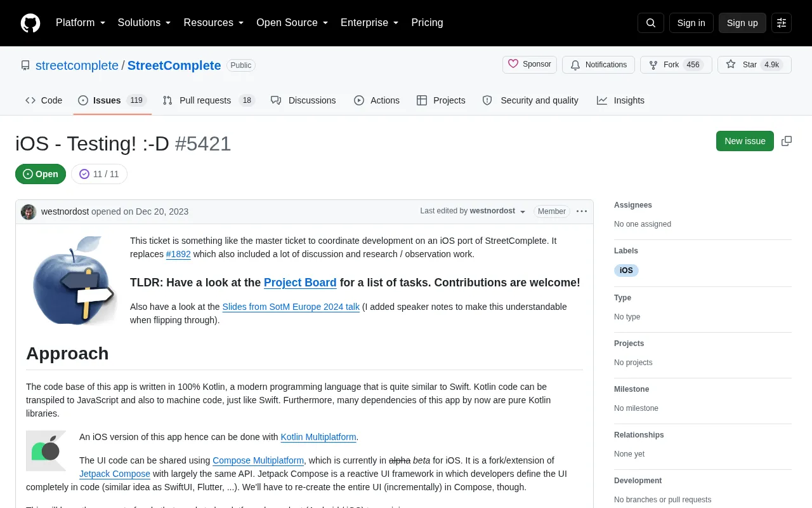Open the Projects tab
The width and height of the screenshot is (812, 508).
pyautogui.click(x=441, y=100)
